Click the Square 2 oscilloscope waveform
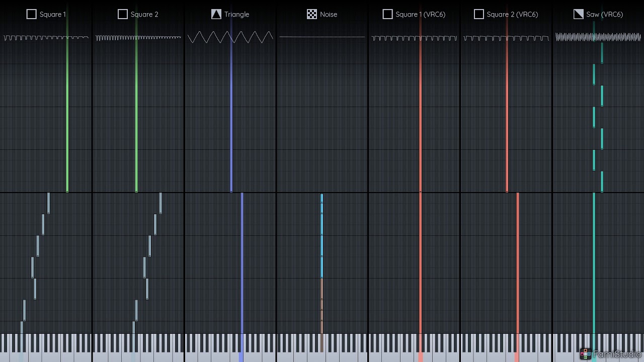Screen dimensions: 644x362 [138, 37]
